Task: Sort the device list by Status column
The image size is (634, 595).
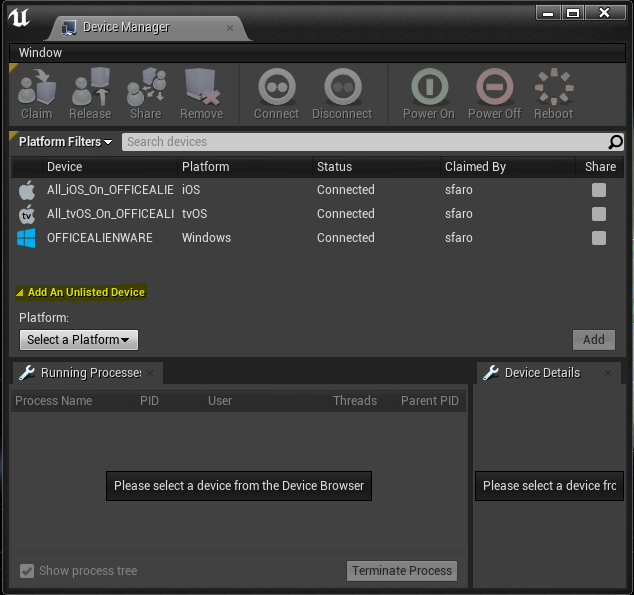Action: tap(335, 167)
